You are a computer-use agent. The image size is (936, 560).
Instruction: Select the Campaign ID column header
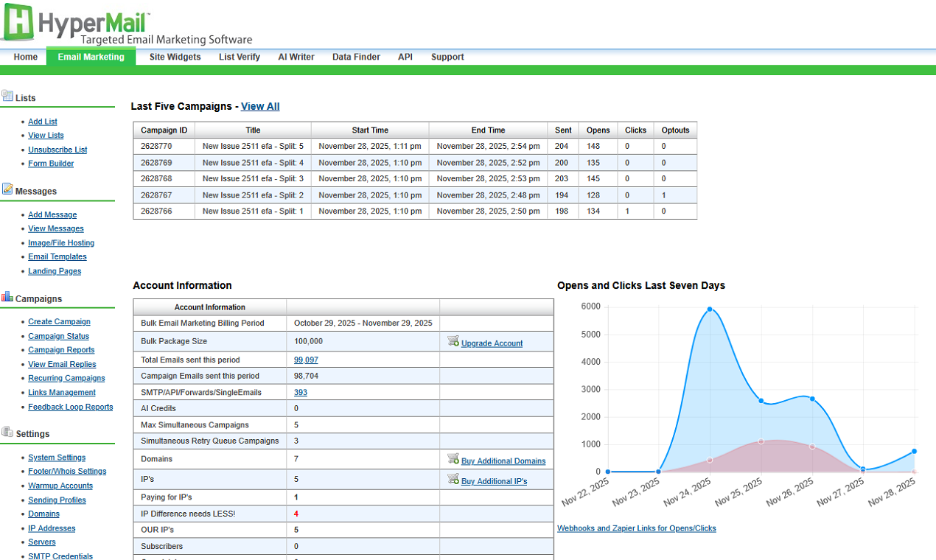point(164,130)
